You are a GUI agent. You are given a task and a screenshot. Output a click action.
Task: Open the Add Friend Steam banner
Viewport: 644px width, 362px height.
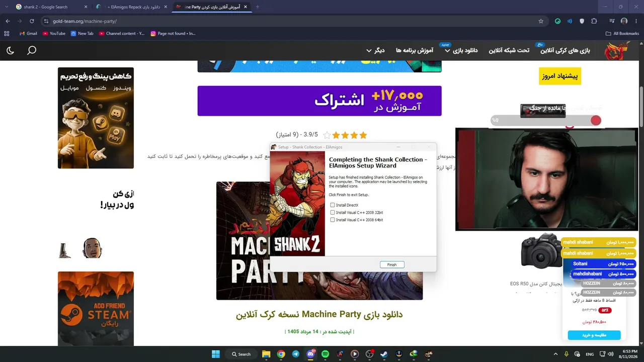point(96,309)
